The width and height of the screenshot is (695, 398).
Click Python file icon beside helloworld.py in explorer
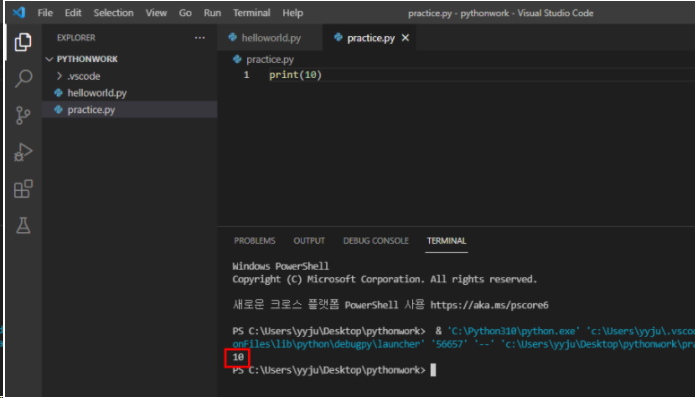pos(58,93)
